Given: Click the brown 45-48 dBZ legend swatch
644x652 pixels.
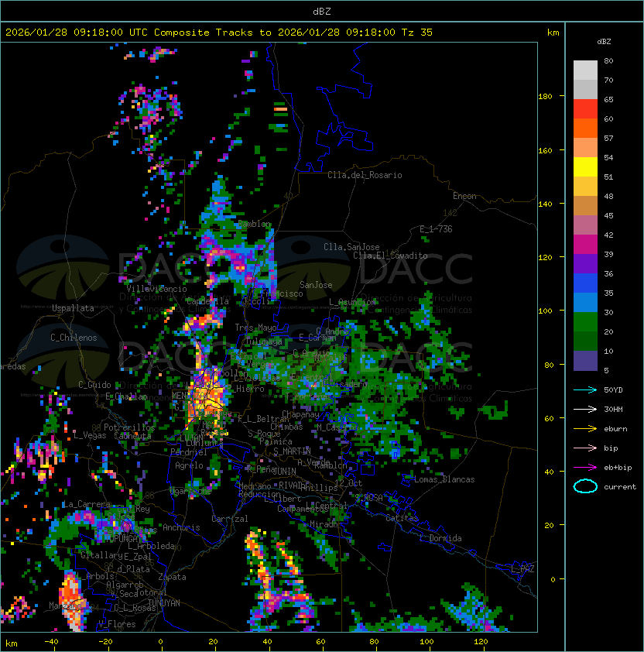Looking at the screenshot, I should (x=585, y=206).
